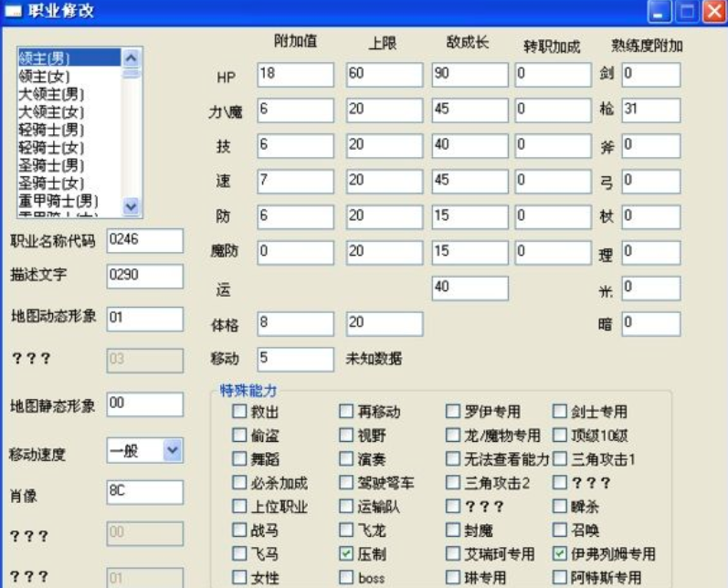The image size is (728, 588).
Task: Click the 弓 proficiency field
Action: [651, 181]
